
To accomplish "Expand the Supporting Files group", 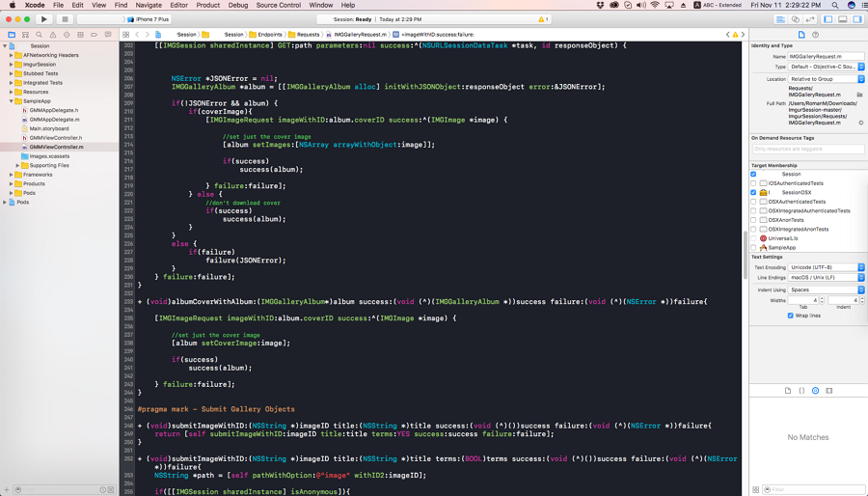I will pos(17,166).
